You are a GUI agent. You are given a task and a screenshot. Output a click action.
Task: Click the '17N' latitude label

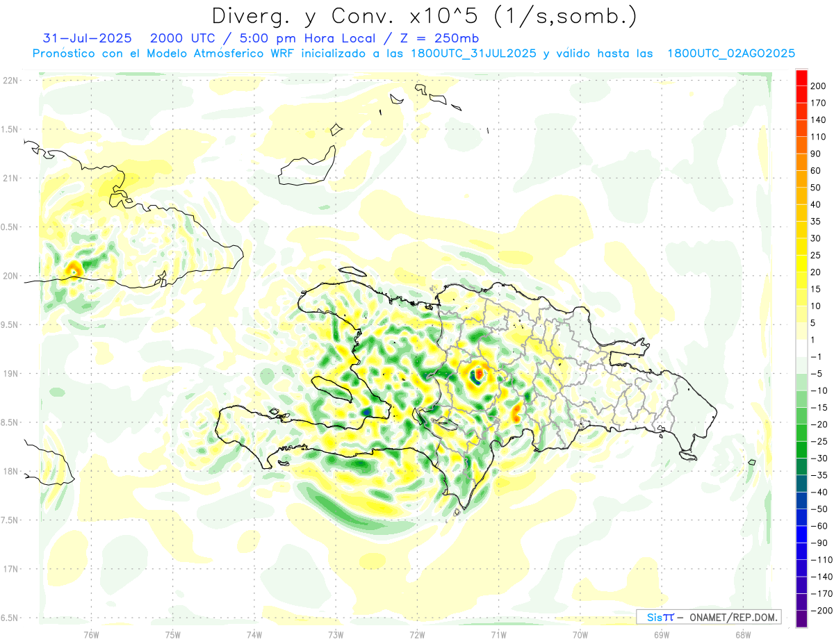tap(10, 569)
